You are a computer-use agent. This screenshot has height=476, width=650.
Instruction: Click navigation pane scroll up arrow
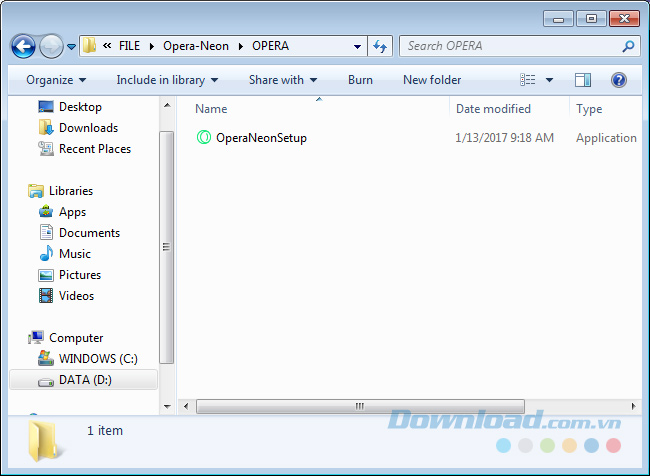pos(167,105)
